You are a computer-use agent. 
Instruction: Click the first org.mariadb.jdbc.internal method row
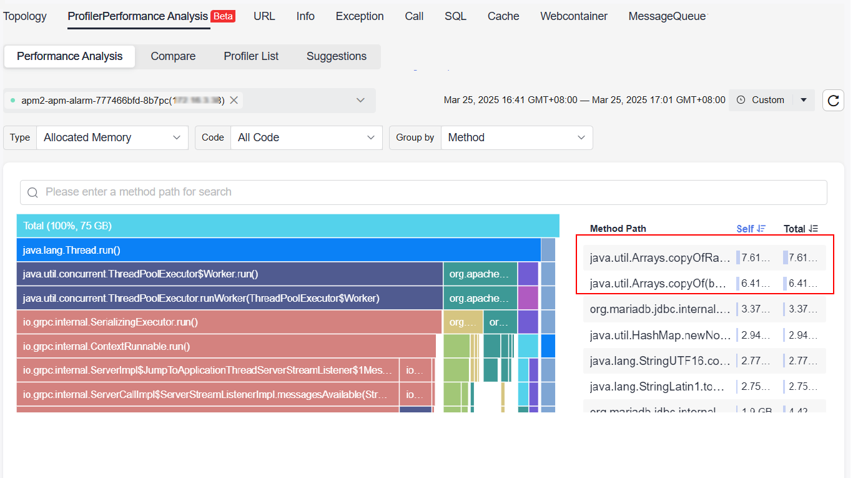click(x=705, y=309)
